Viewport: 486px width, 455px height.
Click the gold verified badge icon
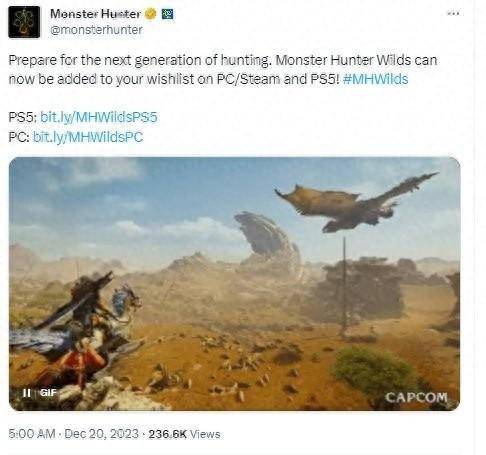(151, 14)
